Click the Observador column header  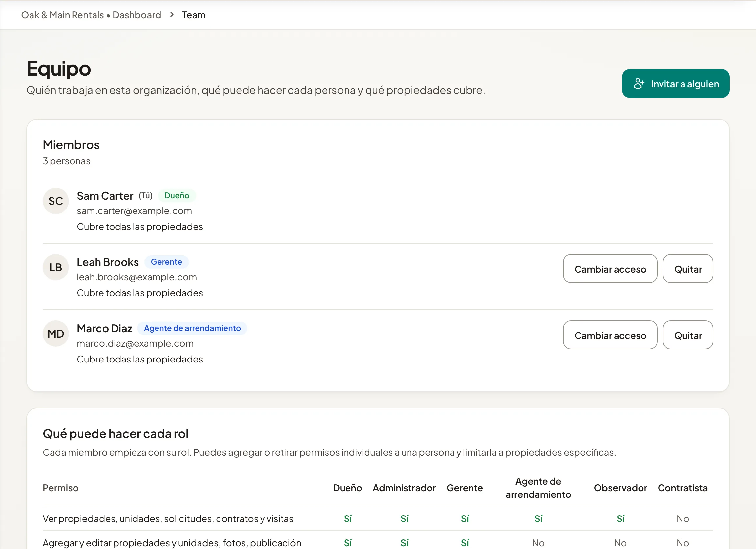[620, 488]
